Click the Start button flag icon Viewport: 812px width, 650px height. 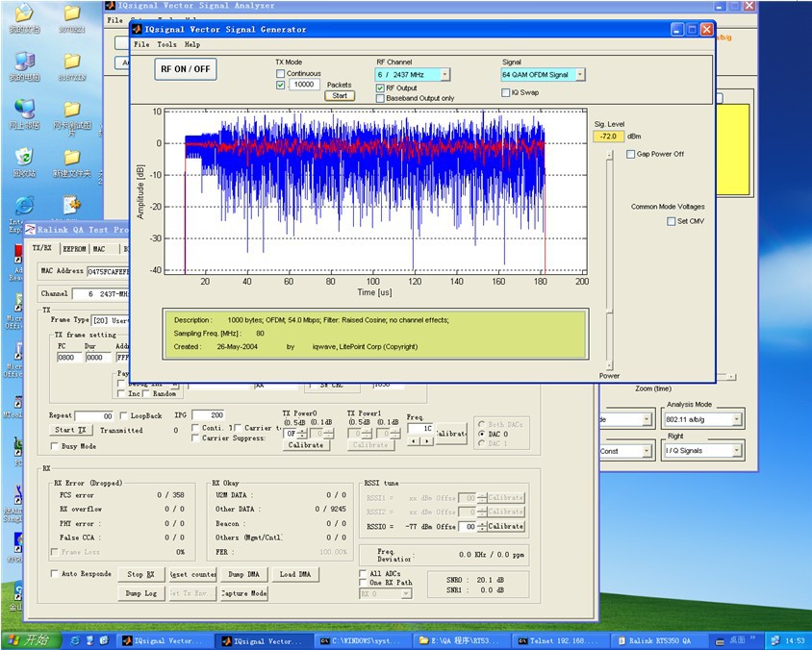(x=14, y=640)
